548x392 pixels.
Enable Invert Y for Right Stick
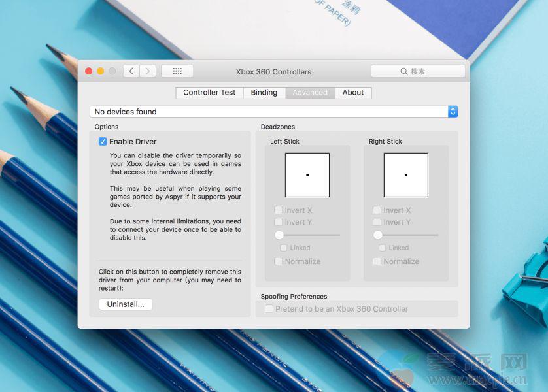pos(377,222)
